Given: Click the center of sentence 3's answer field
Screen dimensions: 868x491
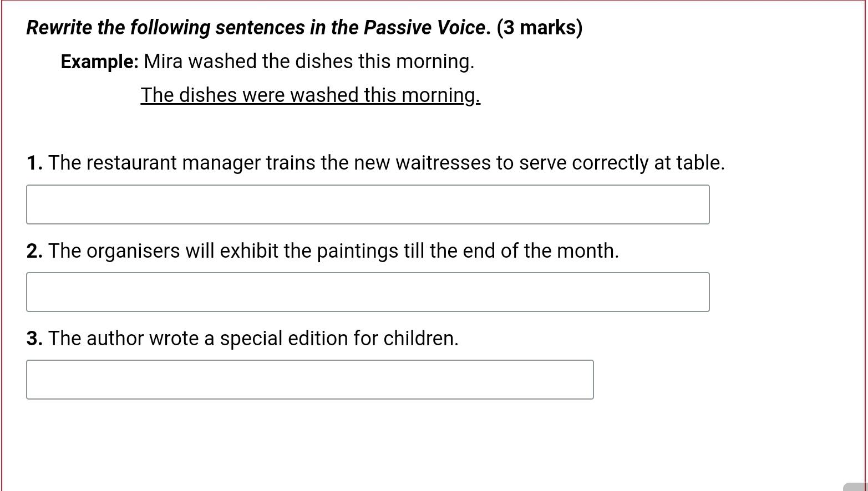Looking at the screenshot, I should (309, 380).
